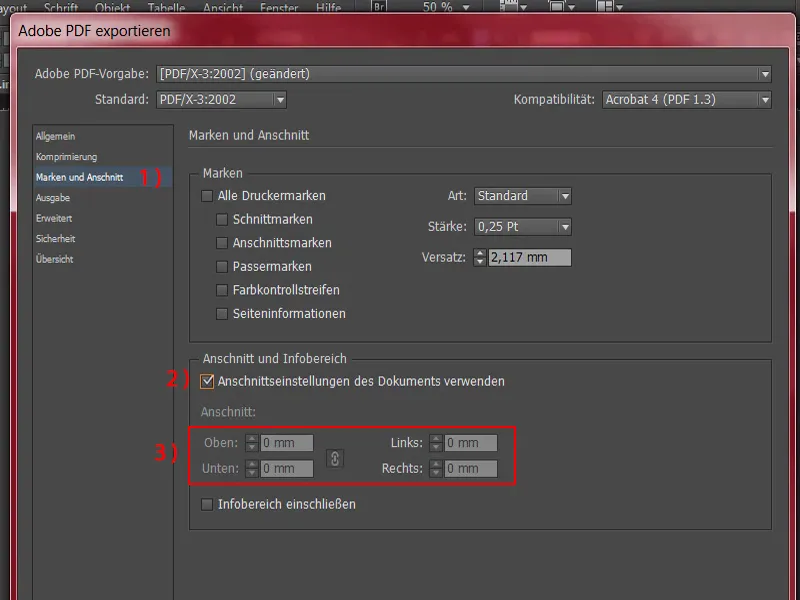Check Seiteninformationen option
This screenshot has height=600, width=800.
coord(221,313)
